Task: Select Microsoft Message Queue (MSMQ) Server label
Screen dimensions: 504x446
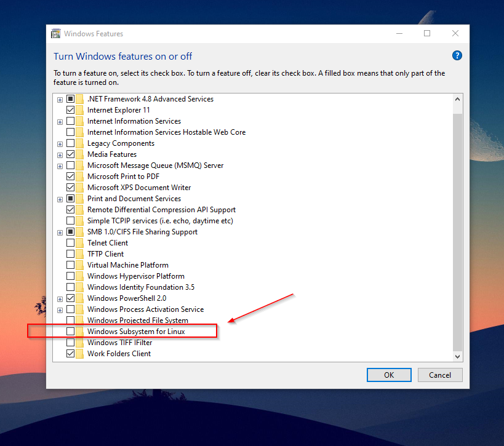Action: click(x=155, y=165)
